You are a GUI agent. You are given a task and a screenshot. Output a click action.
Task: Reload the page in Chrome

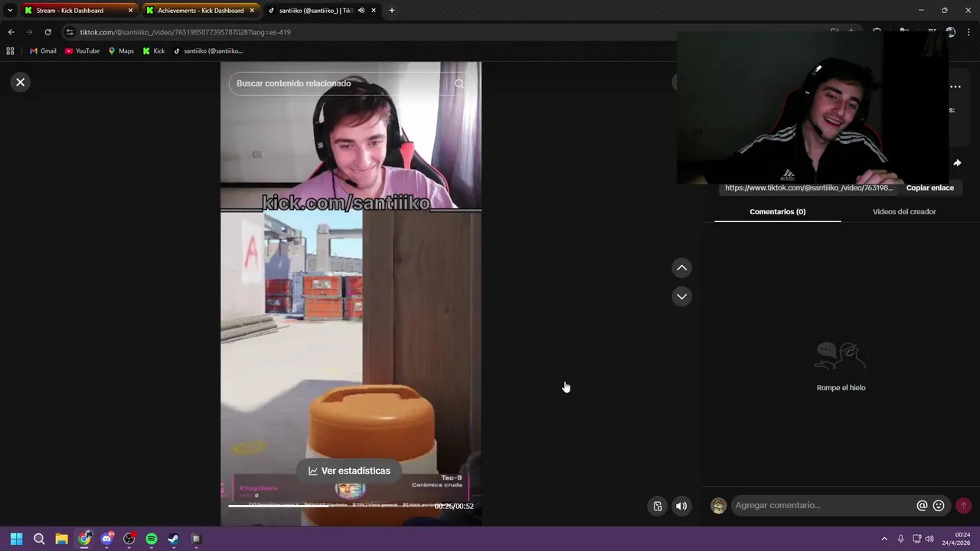pyautogui.click(x=47, y=32)
